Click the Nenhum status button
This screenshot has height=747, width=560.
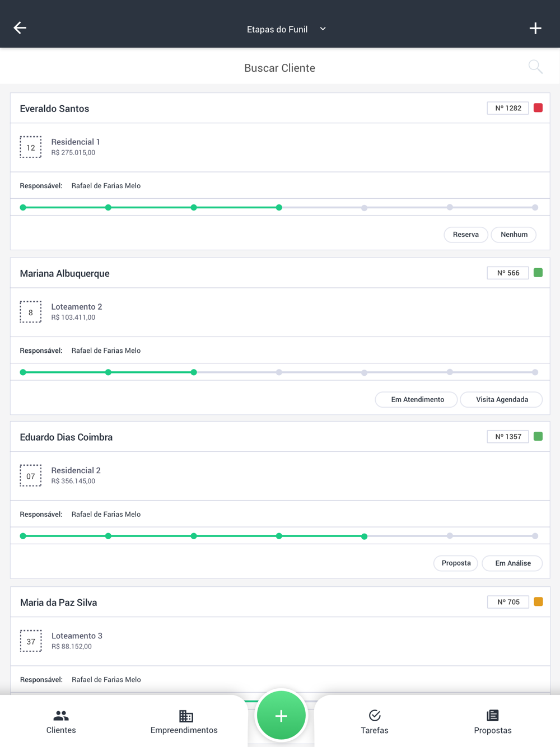pyautogui.click(x=514, y=235)
